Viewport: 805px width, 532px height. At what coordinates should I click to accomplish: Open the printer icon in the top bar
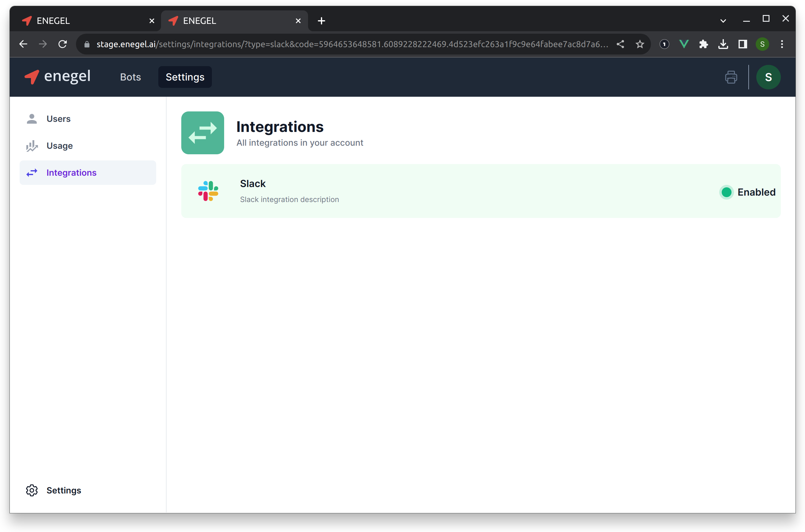(x=731, y=77)
